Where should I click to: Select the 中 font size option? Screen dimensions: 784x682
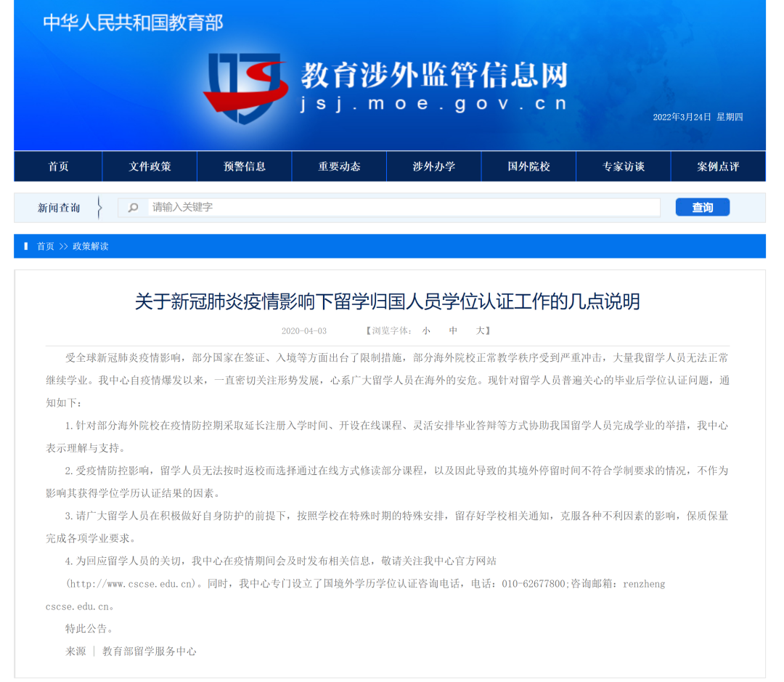click(x=453, y=330)
